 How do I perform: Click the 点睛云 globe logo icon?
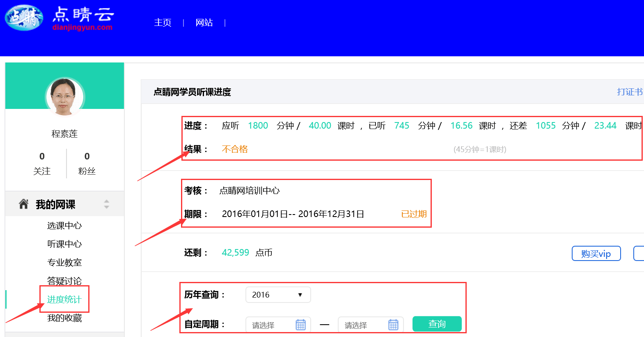pyautogui.click(x=24, y=18)
